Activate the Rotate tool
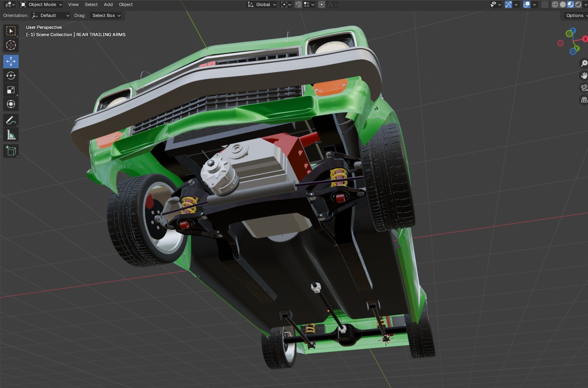The image size is (588, 388). (11, 76)
